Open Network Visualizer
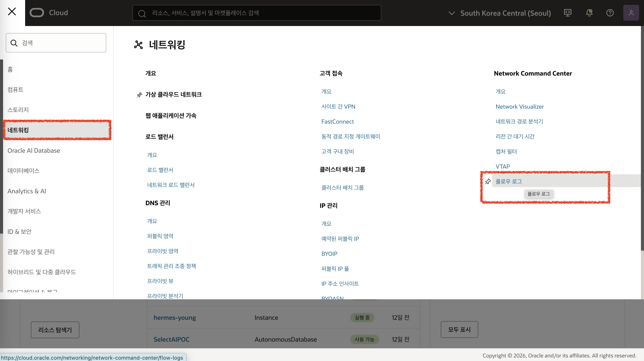This screenshot has height=361, width=644. [x=520, y=106]
